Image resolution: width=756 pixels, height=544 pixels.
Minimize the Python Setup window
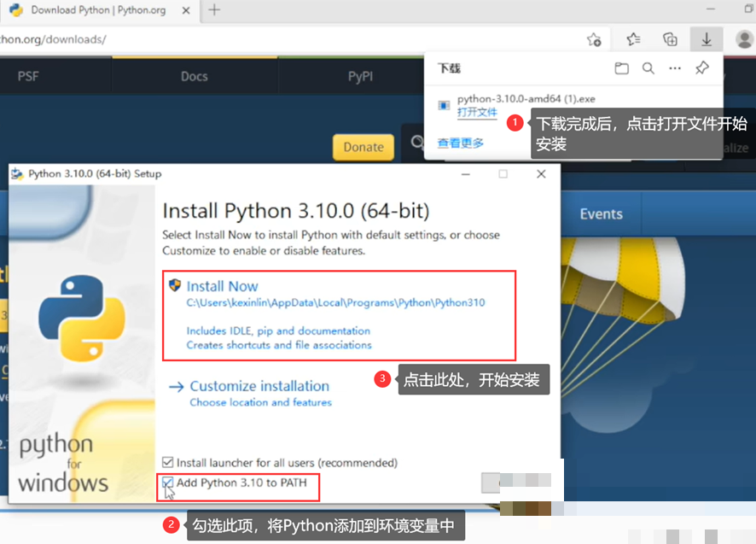point(465,173)
